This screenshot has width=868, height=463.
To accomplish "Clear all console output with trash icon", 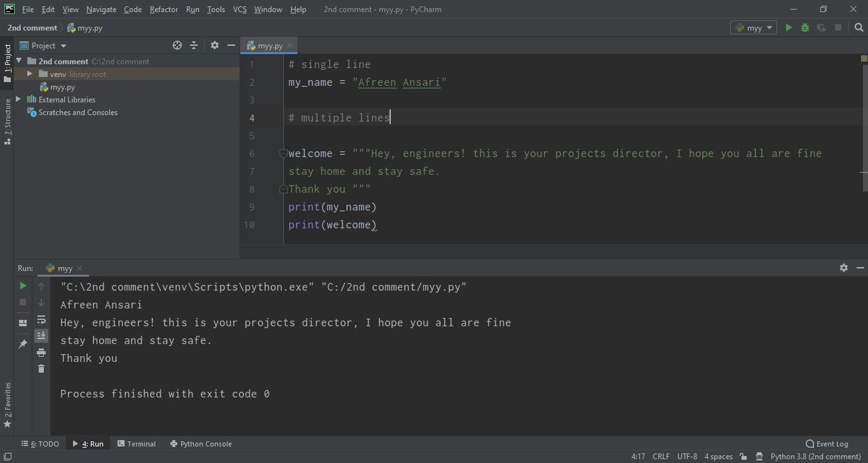I will point(41,369).
